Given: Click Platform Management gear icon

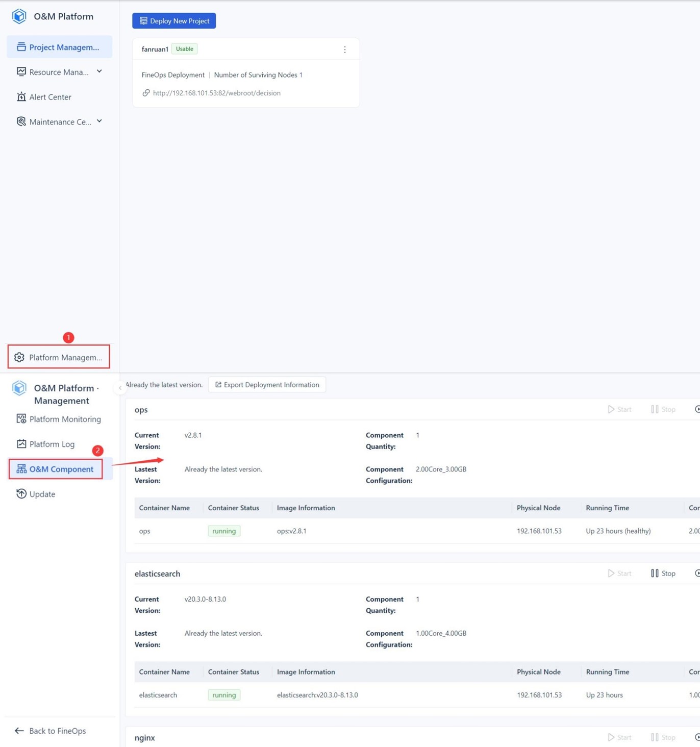Looking at the screenshot, I should click(x=19, y=357).
